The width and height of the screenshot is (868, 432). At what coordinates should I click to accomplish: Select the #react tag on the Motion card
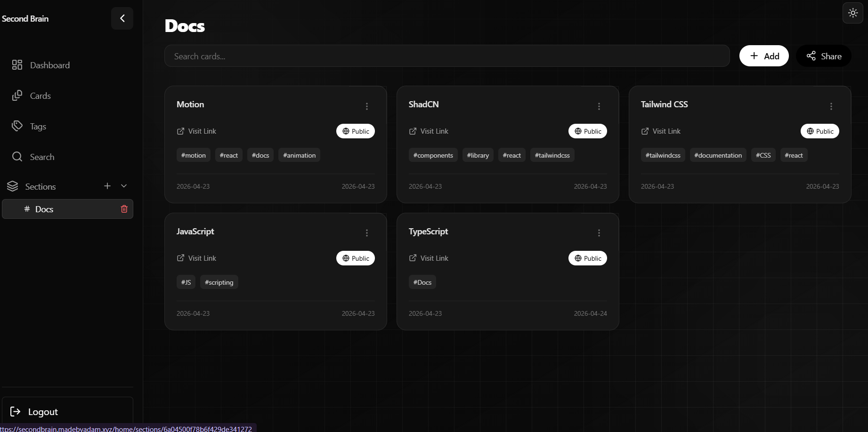tap(229, 155)
